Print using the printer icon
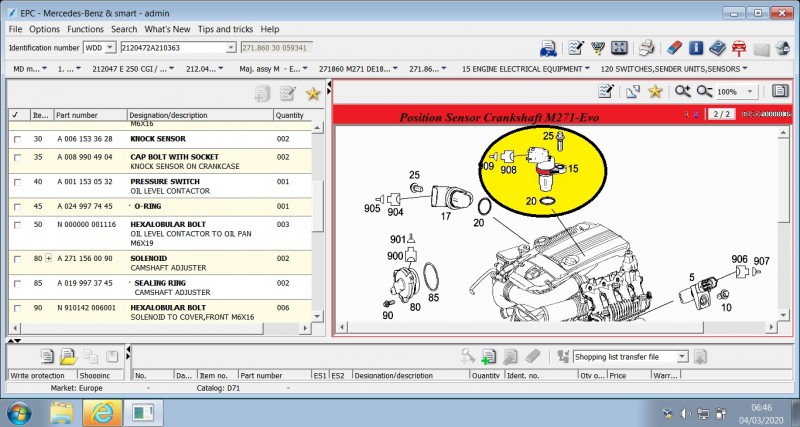 647,48
